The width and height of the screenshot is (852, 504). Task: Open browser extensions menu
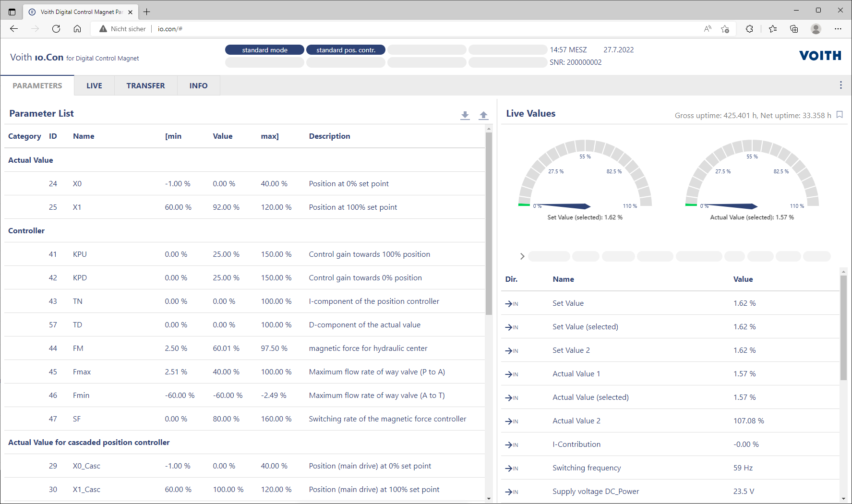[x=749, y=29]
